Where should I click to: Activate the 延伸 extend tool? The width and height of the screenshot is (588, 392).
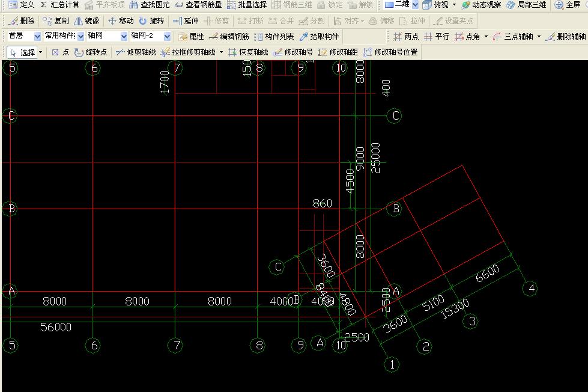click(186, 21)
